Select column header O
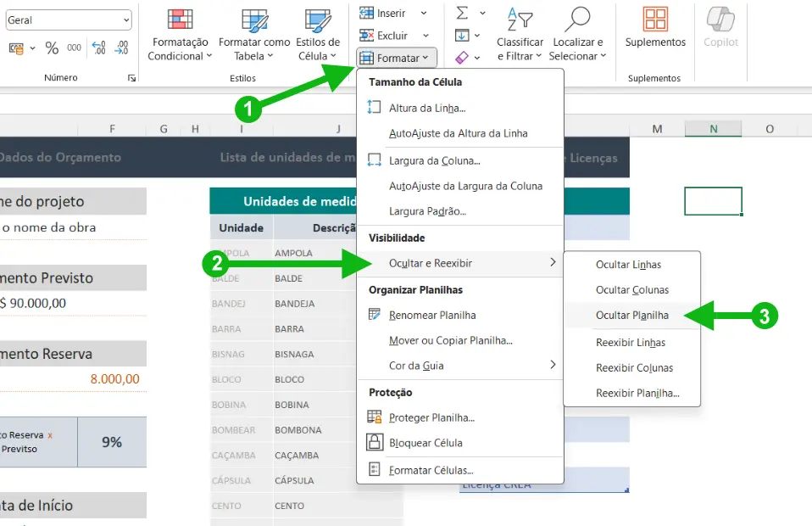The height and width of the screenshot is (526, 812). click(x=770, y=129)
